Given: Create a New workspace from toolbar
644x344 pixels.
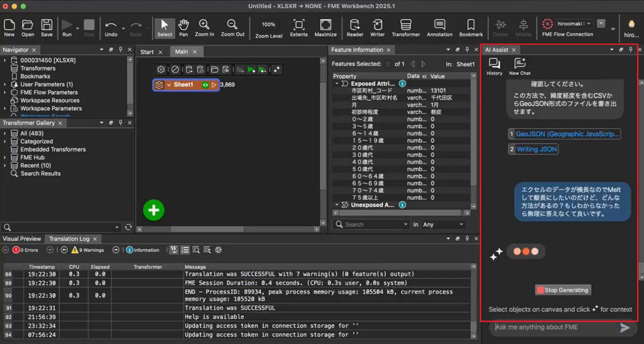Looking at the screenshot, I should pyautogui.click(x=9, y=28).
